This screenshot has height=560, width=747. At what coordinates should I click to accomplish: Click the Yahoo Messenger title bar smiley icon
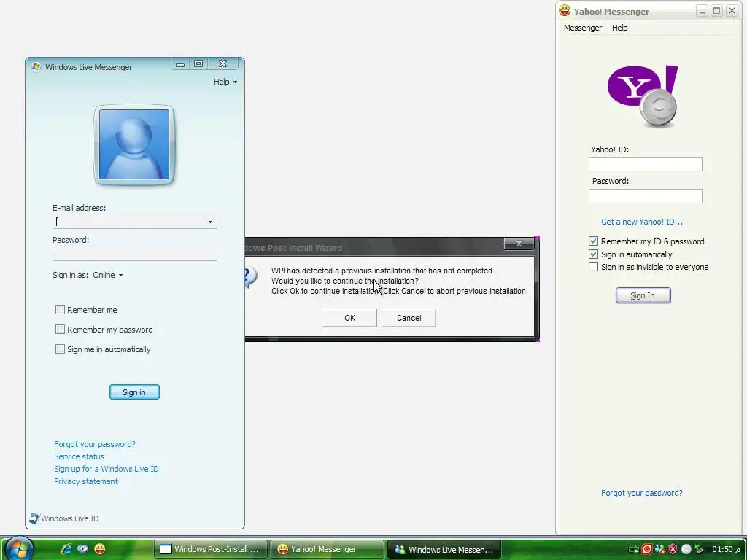pos(565,10)
